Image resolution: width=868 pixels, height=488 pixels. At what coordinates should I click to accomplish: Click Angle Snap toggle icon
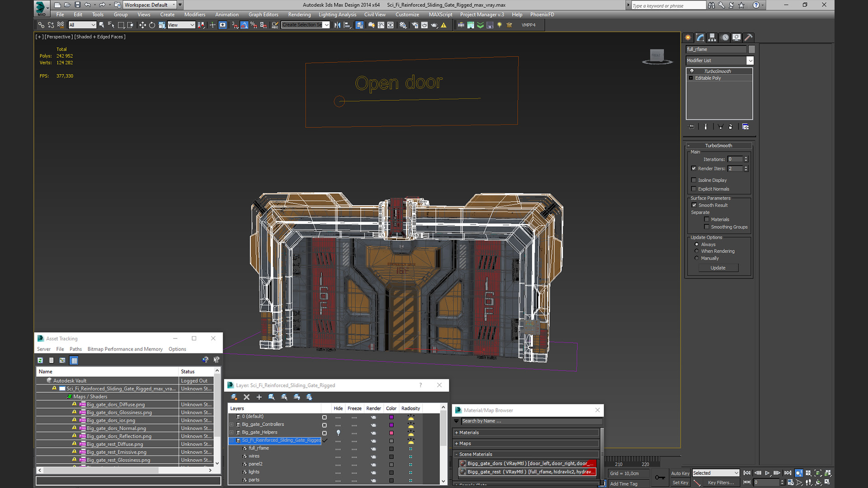point(244,25)
